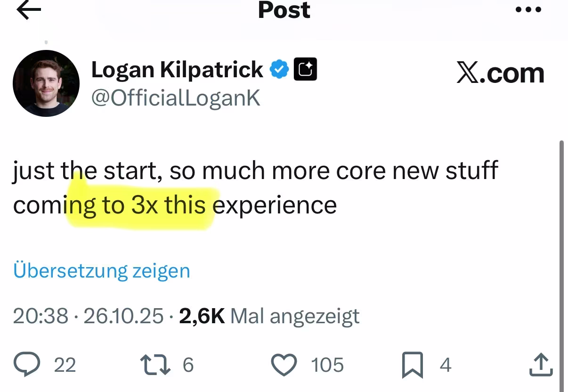Viewport: 568px width, 392px height.
Task: Open Logan Kilpatrick's profile picture
Action: click(46, 83)
